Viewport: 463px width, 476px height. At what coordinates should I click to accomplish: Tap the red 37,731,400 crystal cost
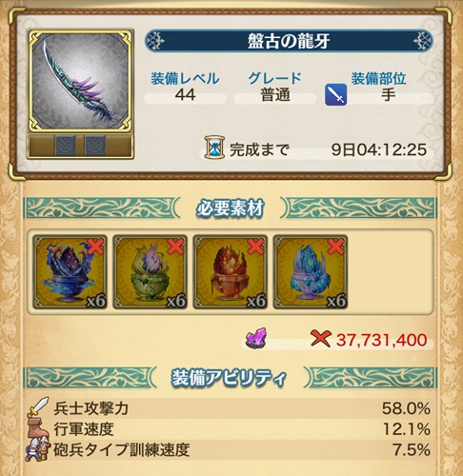382,340
